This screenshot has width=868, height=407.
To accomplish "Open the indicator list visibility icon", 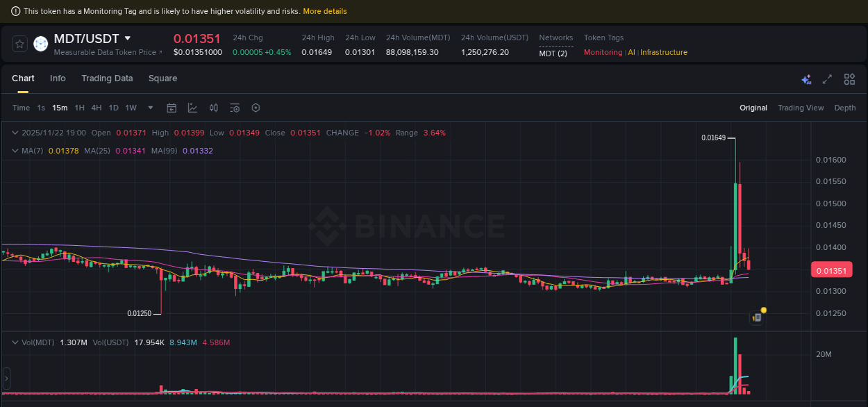I will pos(235,108).
